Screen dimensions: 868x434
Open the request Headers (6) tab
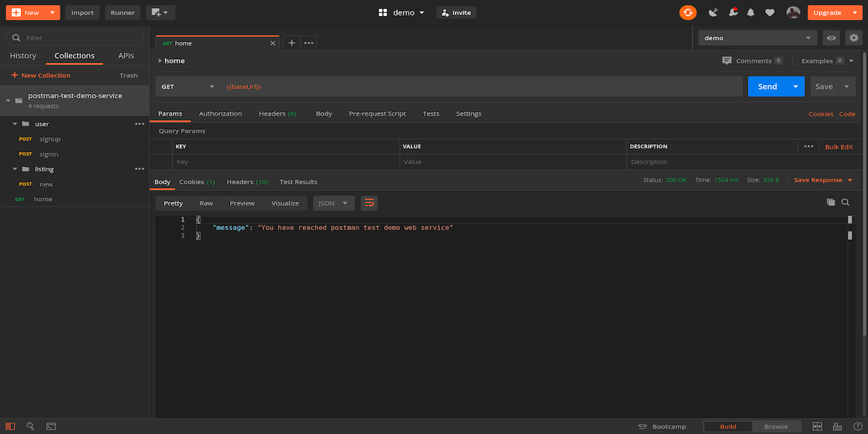tap(278, 114)
